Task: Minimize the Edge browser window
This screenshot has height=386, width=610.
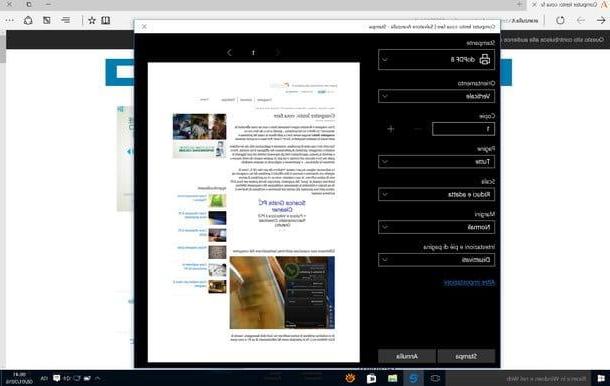Action: point(48,5)
